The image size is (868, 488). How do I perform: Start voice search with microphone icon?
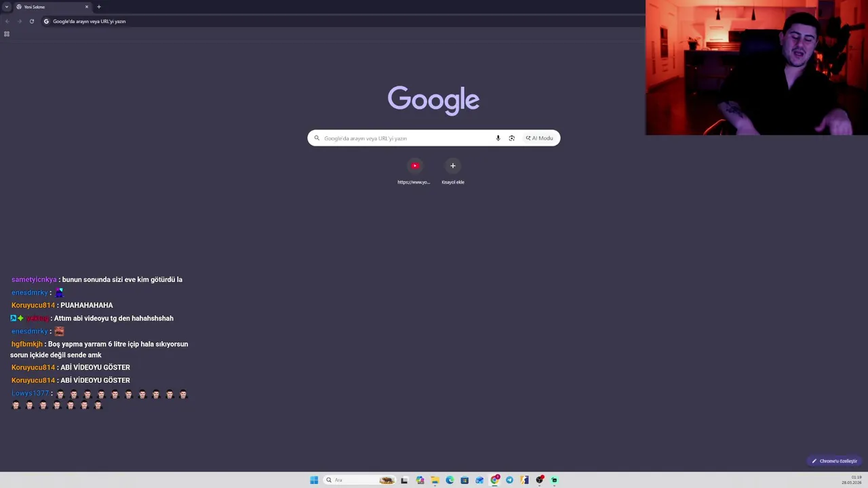click(x=498, y=138)
